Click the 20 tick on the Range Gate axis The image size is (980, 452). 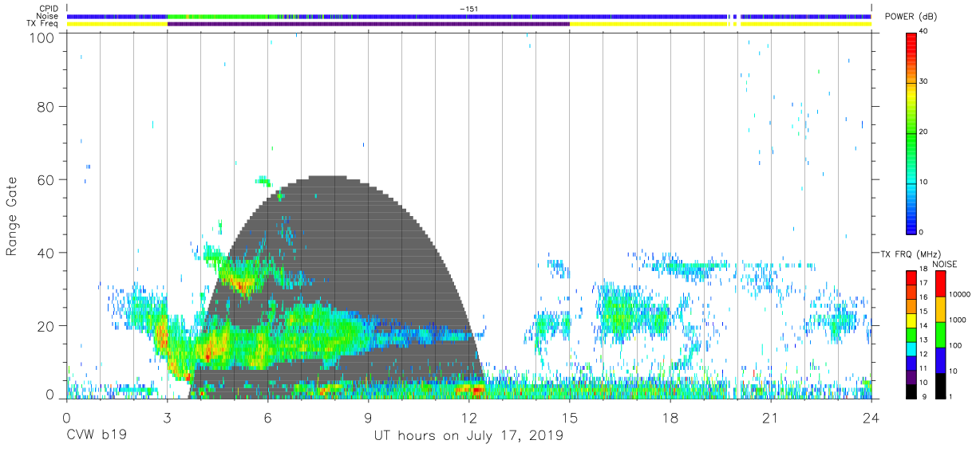click(46, 326)
